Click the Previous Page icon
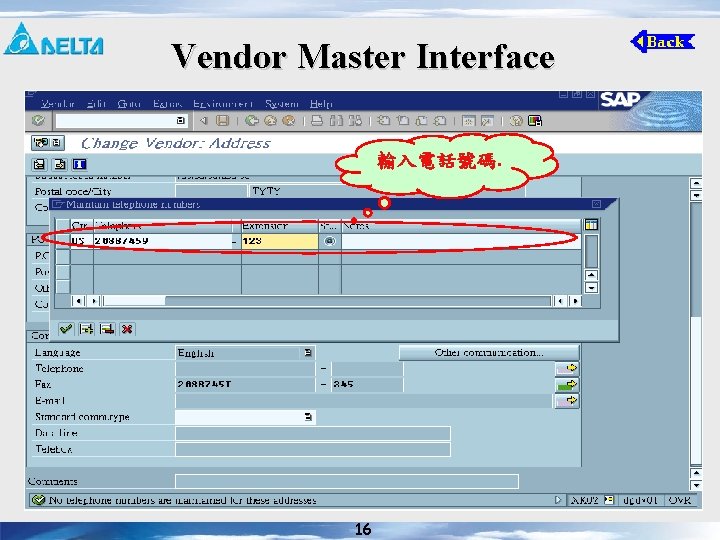 point(402,121)
